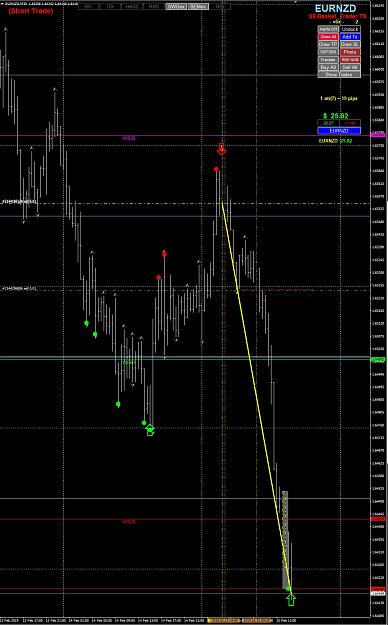Click the second orange highlighted time label
The image size is (388, 625).
(x=257, y=620)
